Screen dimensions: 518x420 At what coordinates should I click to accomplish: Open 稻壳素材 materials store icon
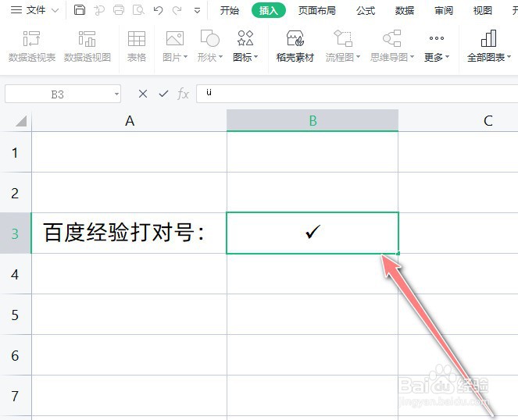point(295,38)
